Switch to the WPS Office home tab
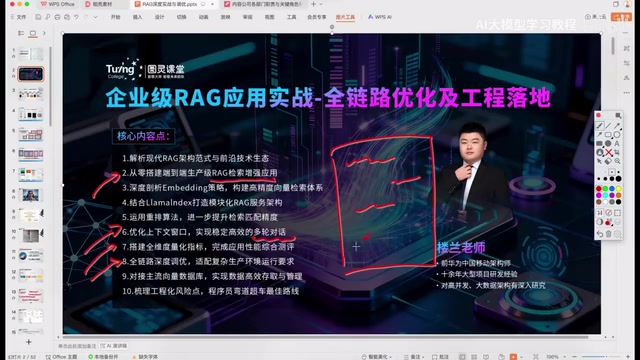The width and height of the screenshot is (640, 360). (x=58, y=4)
